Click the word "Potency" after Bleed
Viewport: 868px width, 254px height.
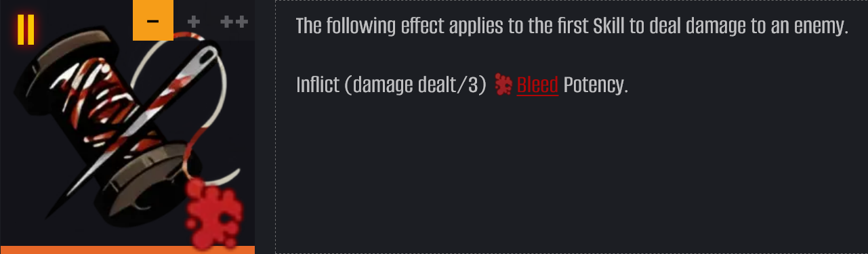coord(596,85)
